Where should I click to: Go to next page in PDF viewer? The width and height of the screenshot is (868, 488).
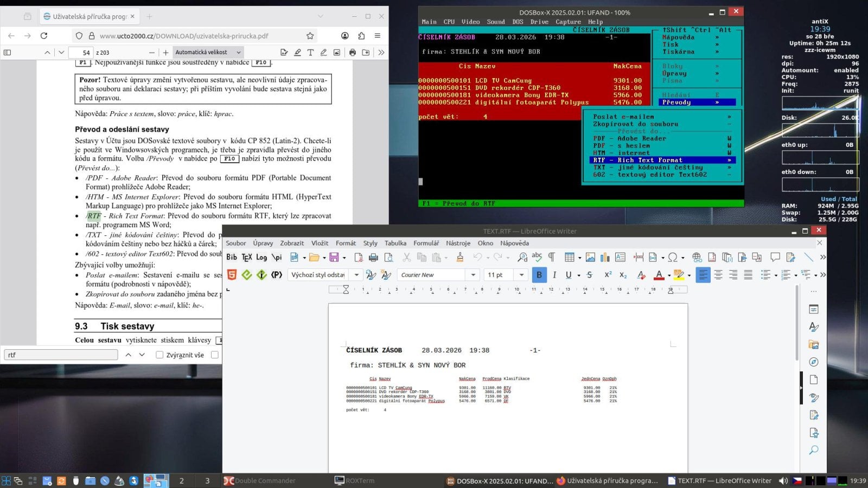click(x=61, y=53)
